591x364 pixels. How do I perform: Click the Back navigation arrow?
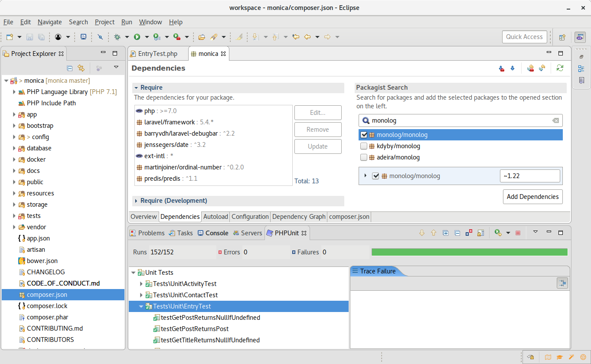307,37
